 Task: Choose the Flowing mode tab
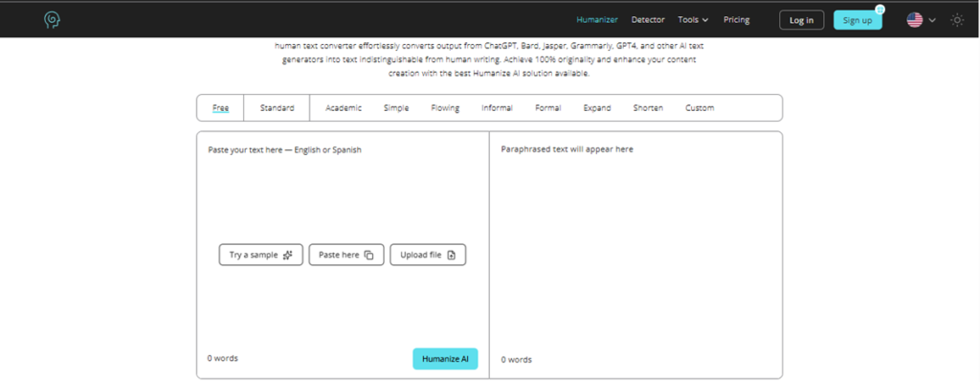click(x=445, y=108)
